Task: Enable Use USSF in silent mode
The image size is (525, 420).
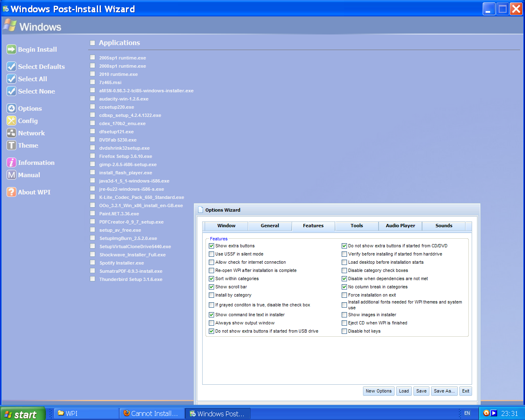Action: [212, 254]
